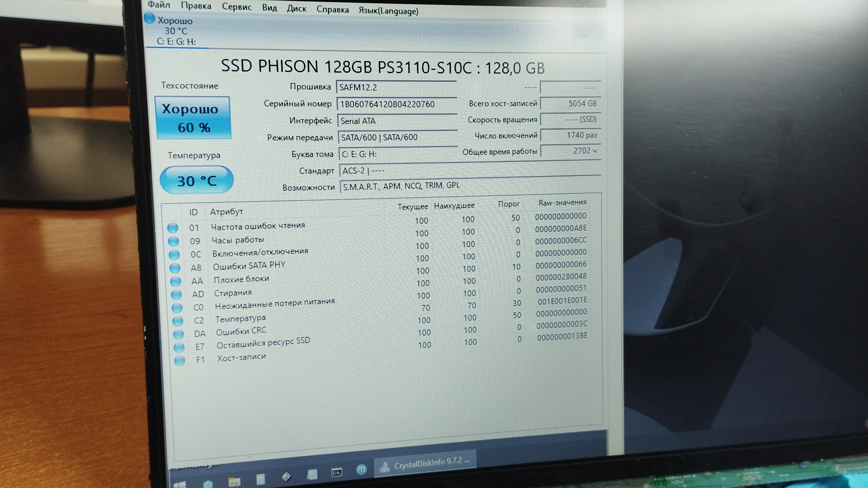868x488 pixels.
Task: Click the round blue m icon in the taskbar
Action: point(361,470)
